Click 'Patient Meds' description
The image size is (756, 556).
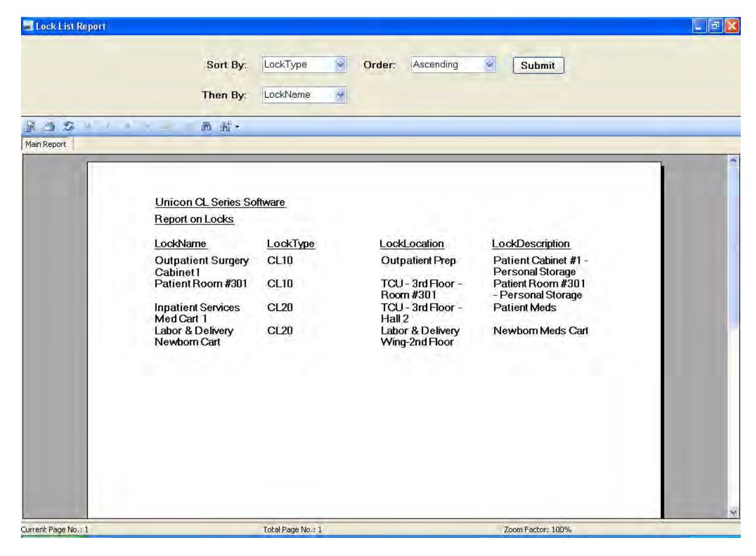524,307
